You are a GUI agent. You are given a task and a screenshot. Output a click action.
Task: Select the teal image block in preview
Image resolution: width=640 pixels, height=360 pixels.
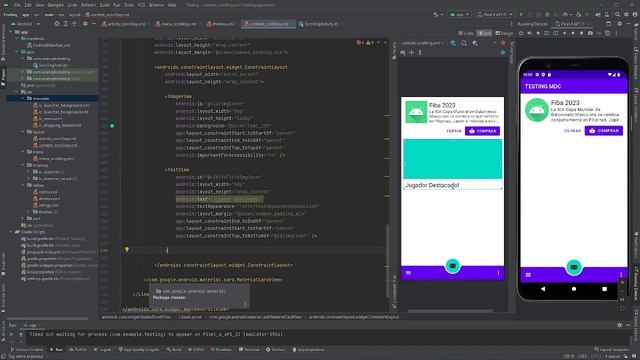[x=453, y=159]
